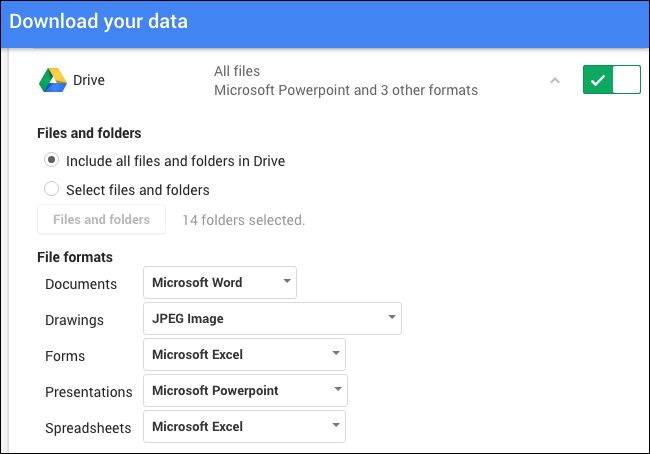Click the Files and folders section heading

click(x=89, y=132)
